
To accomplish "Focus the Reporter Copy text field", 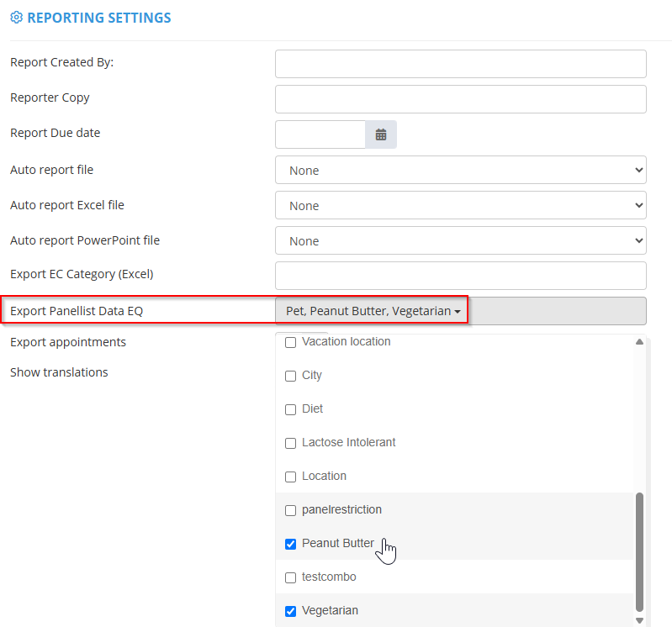I will pos(460,99).
